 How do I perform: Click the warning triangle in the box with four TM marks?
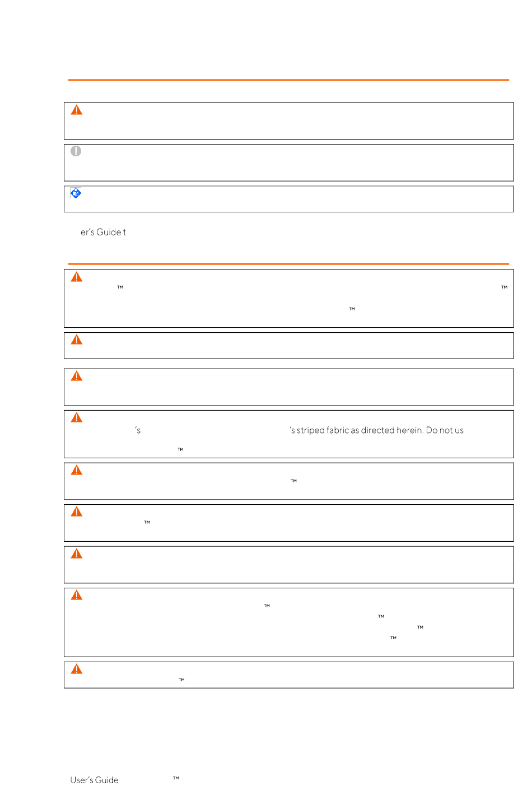[x=77, y=595]
